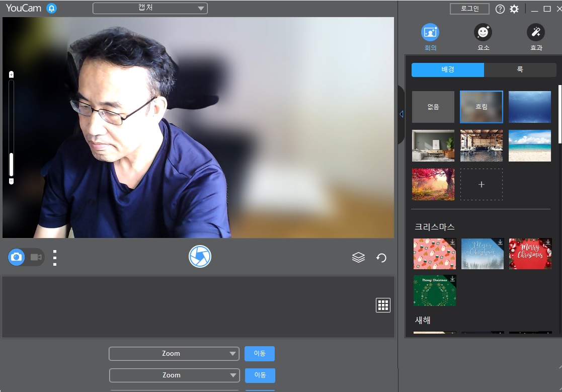
Task: Click the zoom-out minus on preview slider
Action: click(x=11, y=181)
